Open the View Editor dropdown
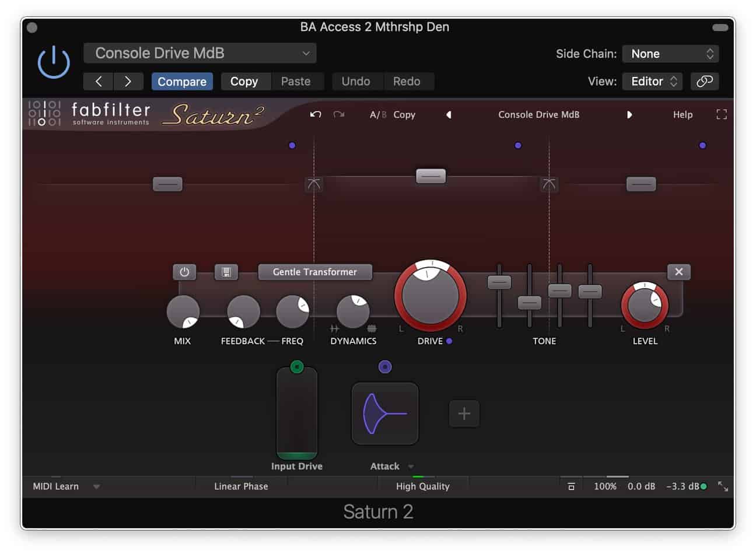 coord(652,82)
